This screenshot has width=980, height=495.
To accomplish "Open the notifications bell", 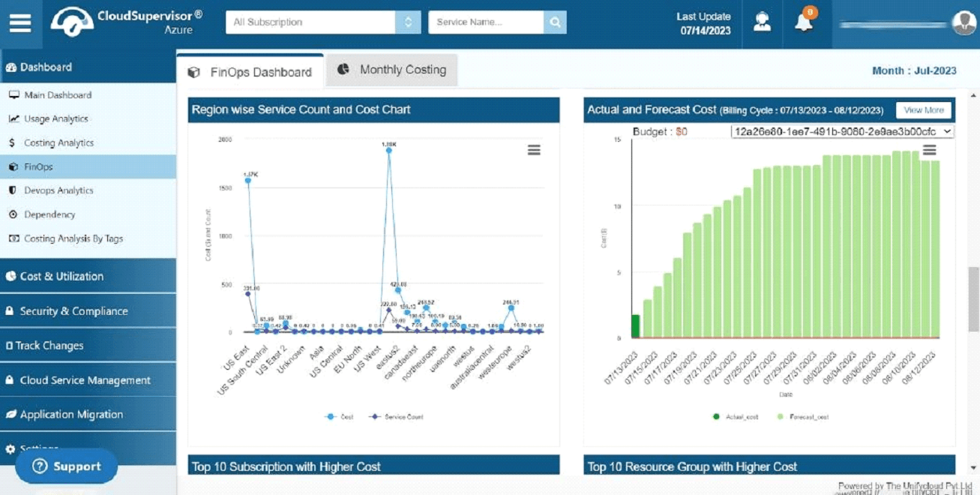I will (x=805, y=22).
